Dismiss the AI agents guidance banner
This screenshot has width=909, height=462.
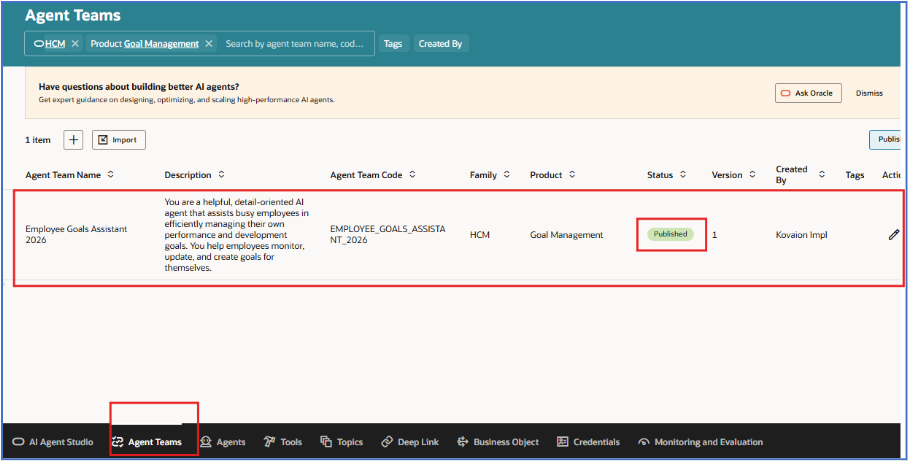coord(869,93)
